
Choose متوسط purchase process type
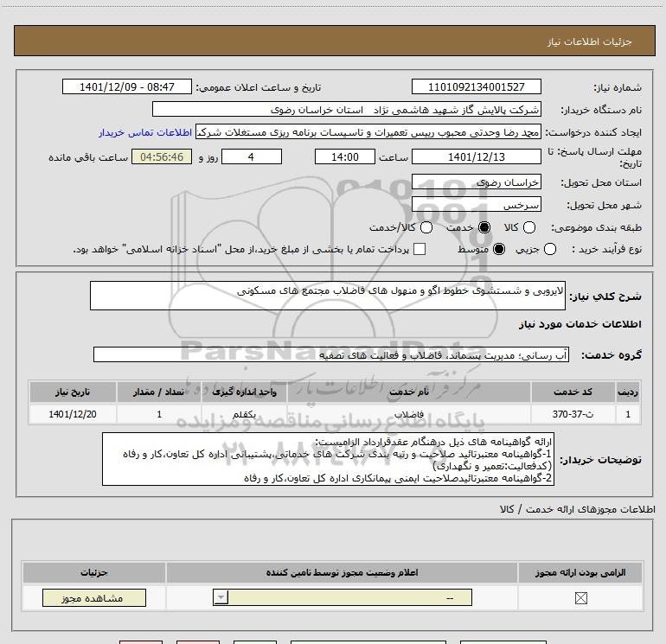499,249
